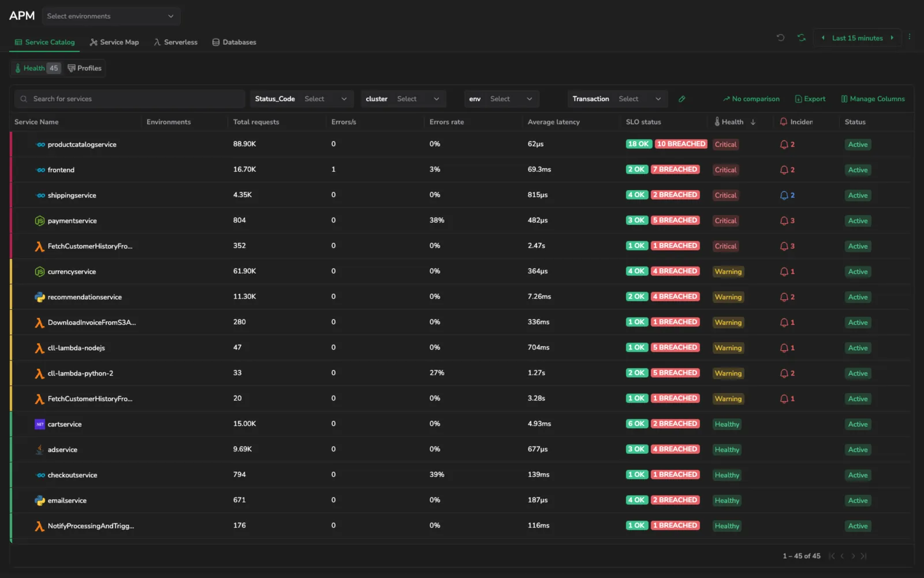Switch to the Serverless tab

tap(176, 42)
